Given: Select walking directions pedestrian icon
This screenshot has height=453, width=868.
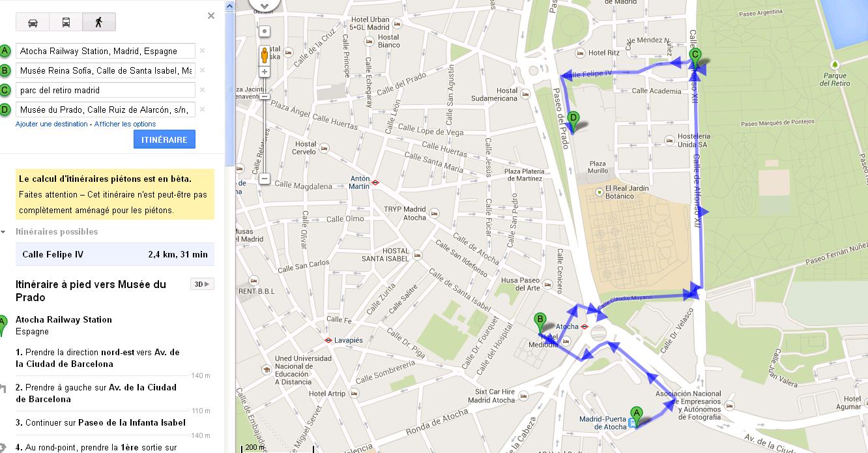Looking at the screenshot, I should click(x=99, y=22).
